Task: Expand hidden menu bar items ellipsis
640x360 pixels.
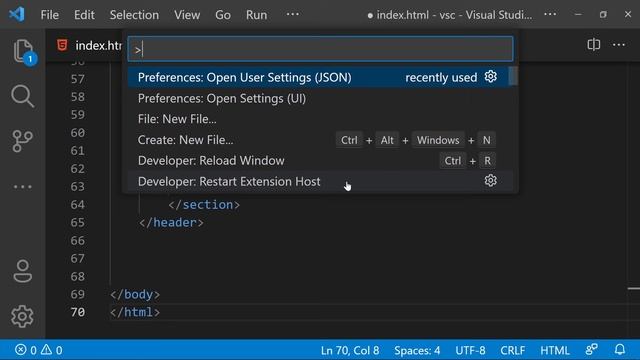Action: point(293,15)
